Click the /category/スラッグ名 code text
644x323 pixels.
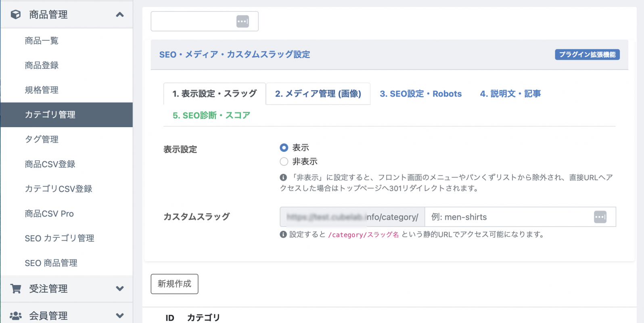click(364, 235)
